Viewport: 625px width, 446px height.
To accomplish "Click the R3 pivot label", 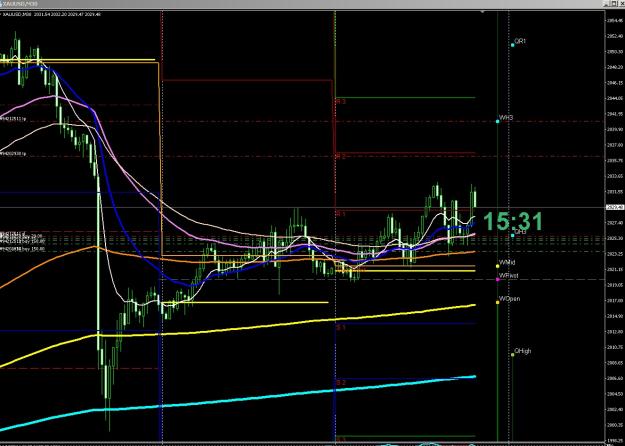I will tap(340, 102).
